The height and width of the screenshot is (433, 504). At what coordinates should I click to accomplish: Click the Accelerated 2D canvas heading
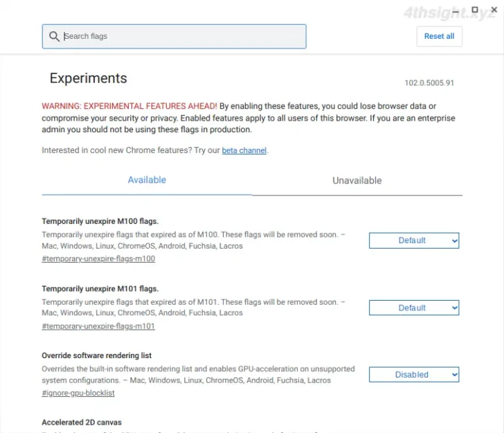(x=82, y=423)
